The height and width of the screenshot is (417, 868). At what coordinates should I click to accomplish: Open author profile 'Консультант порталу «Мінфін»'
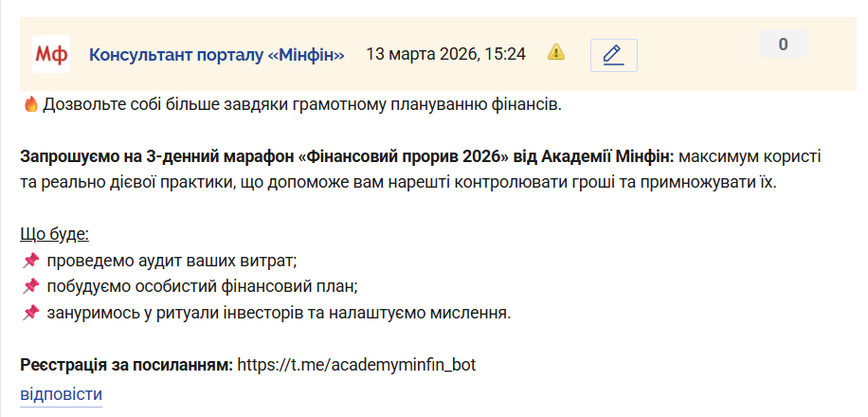click(x=216, y=54)
